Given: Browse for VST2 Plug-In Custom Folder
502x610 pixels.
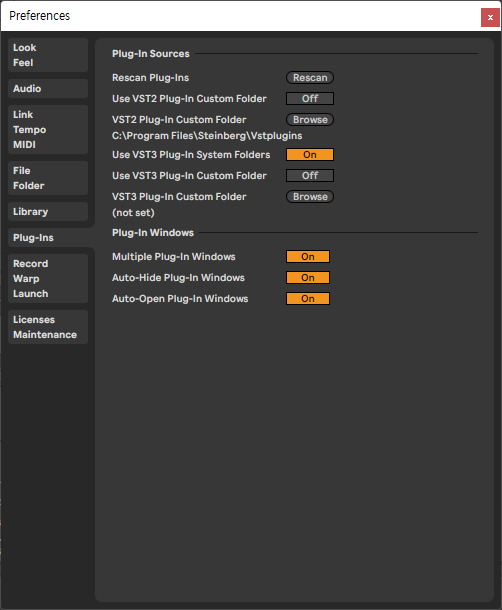Looking at the screenshot, I should [310, 120].
